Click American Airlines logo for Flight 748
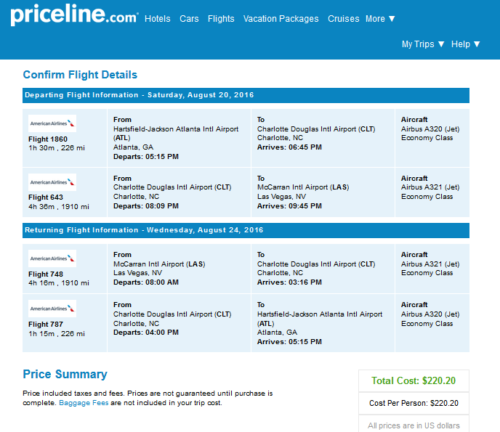Viewport: 500px width, 432px height. click(52, 258)
